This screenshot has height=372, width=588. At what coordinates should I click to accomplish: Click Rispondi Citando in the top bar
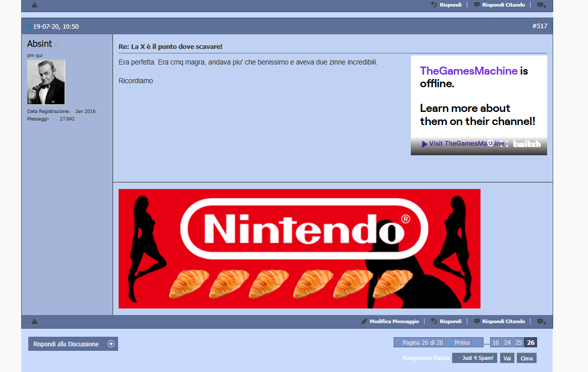tap(500, 5)
